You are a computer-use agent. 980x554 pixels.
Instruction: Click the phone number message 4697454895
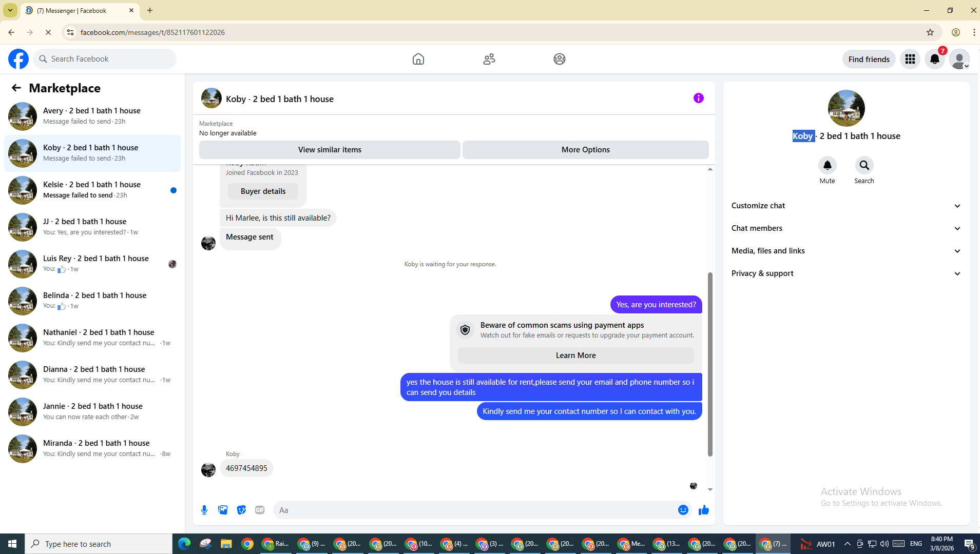point(246,468)
